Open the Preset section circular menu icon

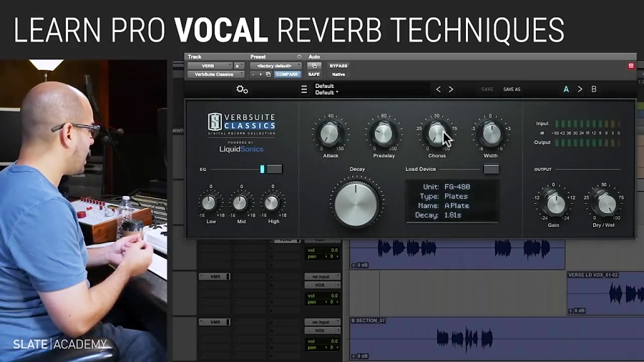(299, 57)
